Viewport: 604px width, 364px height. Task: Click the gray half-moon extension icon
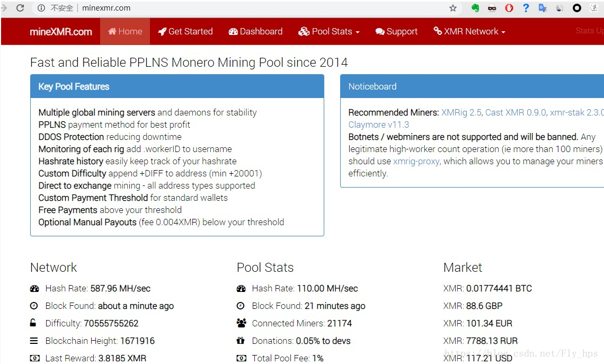(x=559, y=8)
